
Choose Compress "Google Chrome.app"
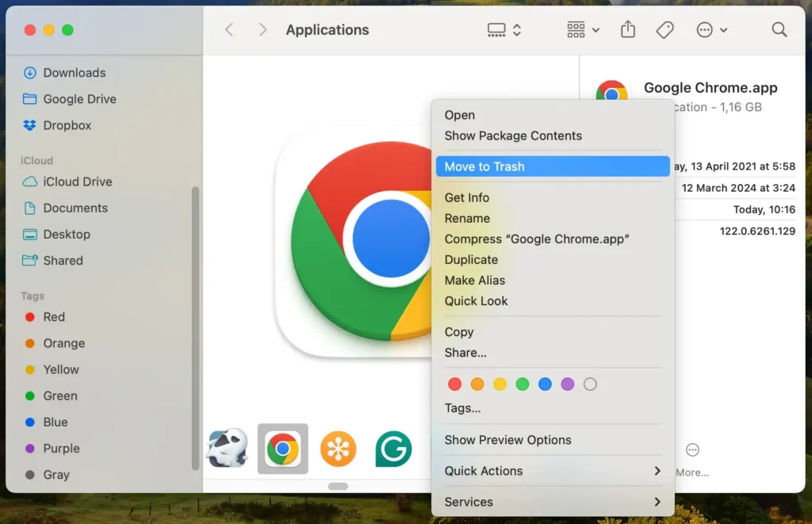(x=553, y=239)
